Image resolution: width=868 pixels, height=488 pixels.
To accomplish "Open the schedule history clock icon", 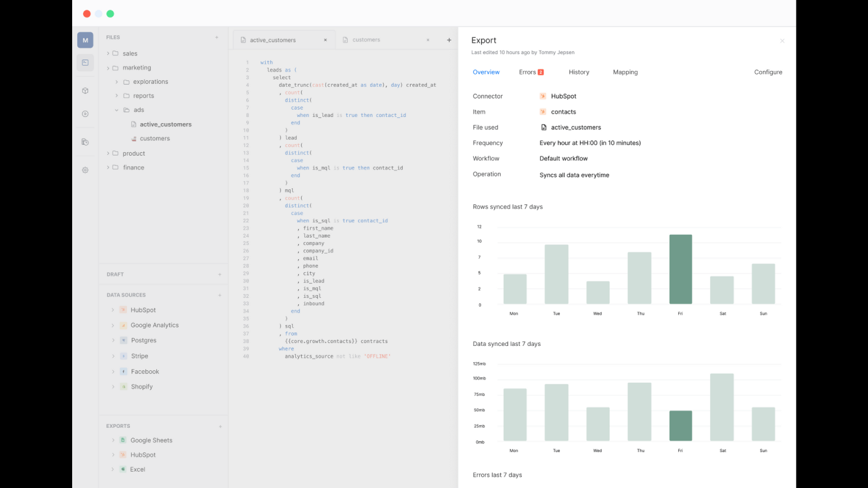I will (x=85, y=142).
